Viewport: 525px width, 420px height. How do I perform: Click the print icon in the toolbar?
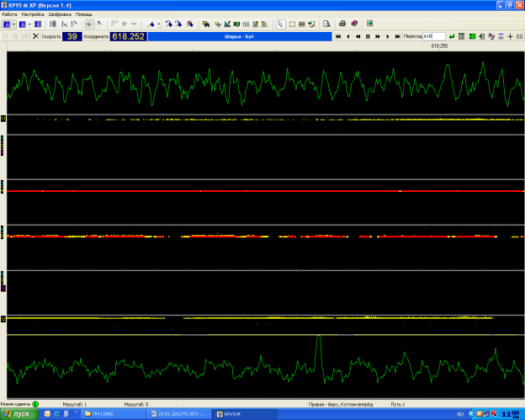coord(342,24)
